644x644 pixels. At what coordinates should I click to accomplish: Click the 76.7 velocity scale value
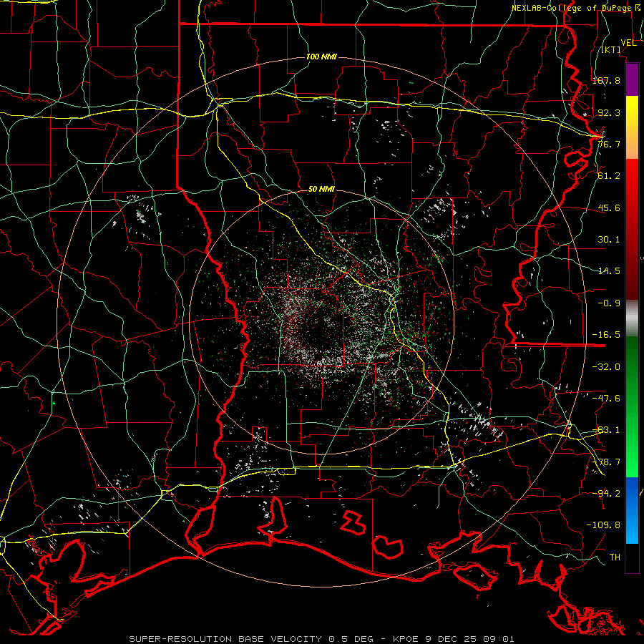point(609,144)
